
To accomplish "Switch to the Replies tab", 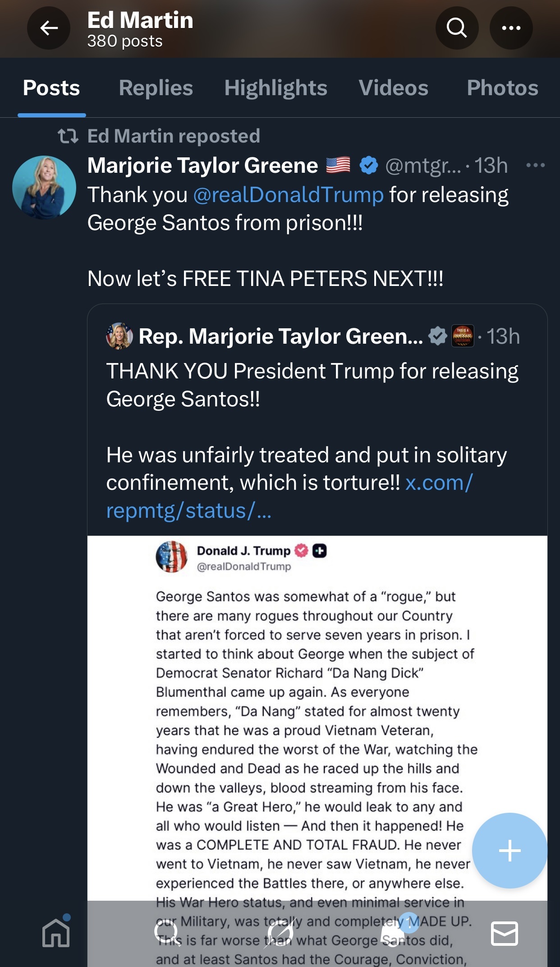I will coord(156,88).
